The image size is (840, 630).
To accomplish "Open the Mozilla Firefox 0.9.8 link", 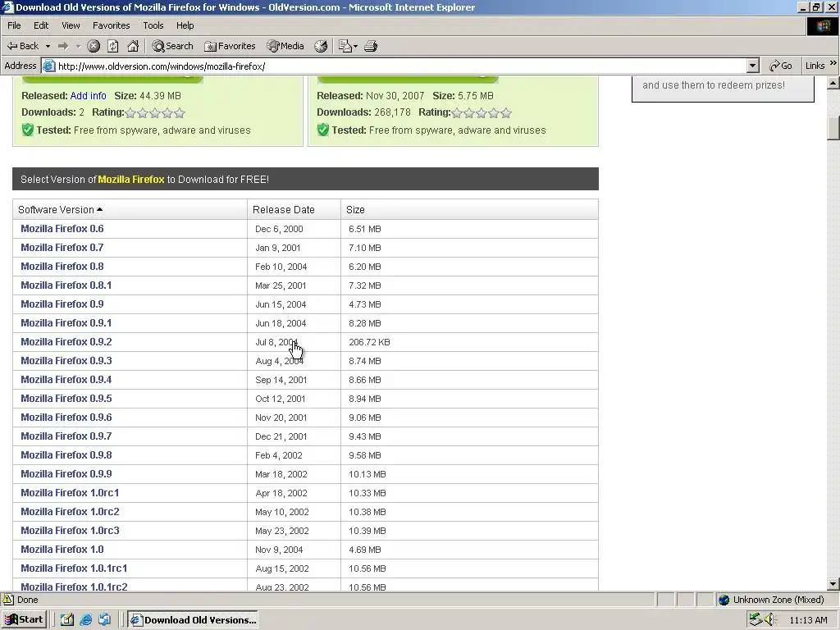I will coord(66,454).
